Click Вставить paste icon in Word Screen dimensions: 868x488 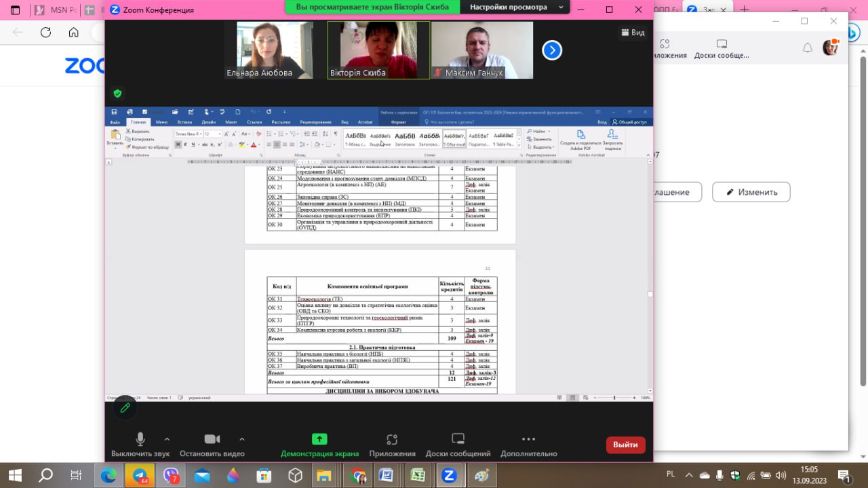[x=115, y=136]
